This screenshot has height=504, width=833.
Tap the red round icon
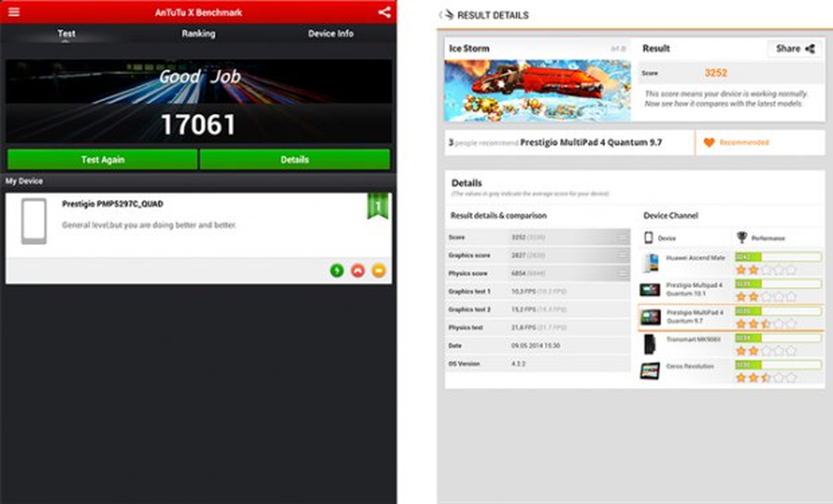[358, 270]
